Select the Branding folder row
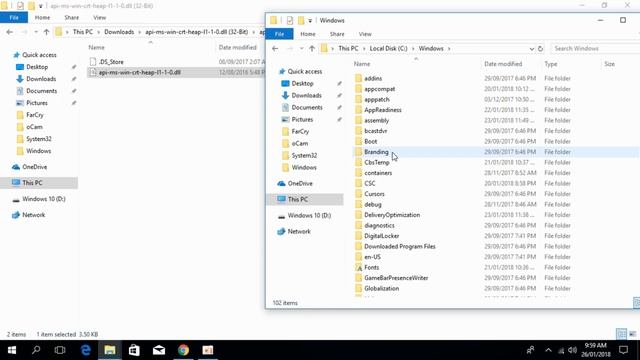 click(x=496, y=152)
